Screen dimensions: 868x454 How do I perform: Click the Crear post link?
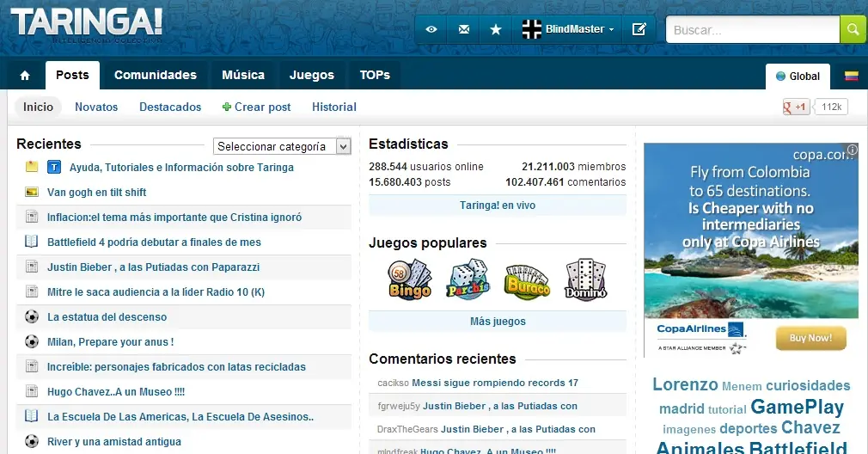256,107
